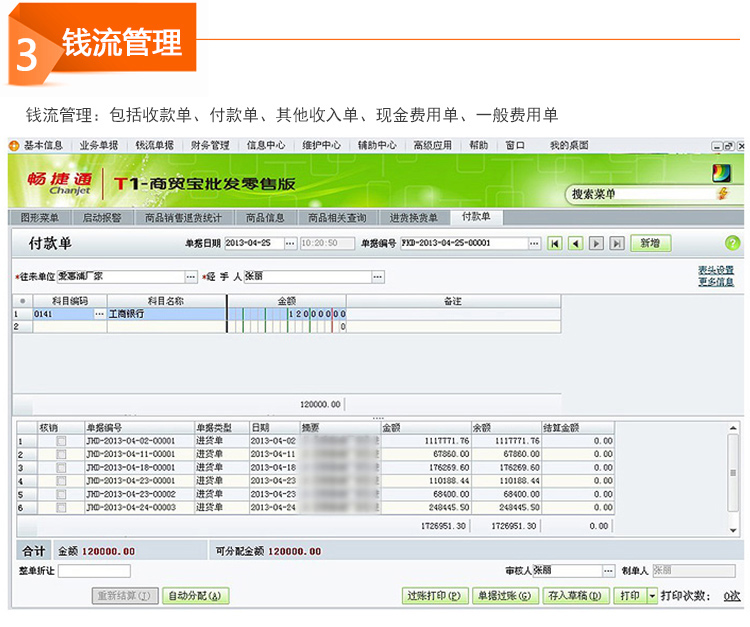Tick 核销 checkbox for JHD-2013-04-18-00001
This screenshot has width=750, height=627.
61,468
